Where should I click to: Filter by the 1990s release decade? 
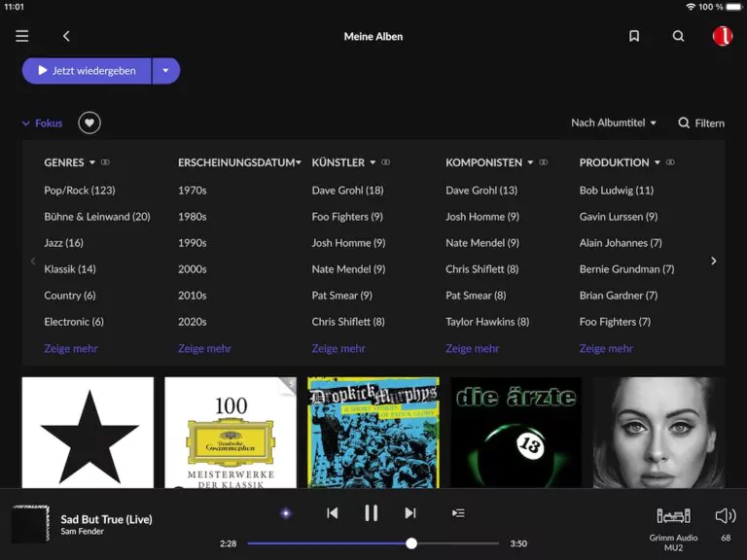pos(192,243)
